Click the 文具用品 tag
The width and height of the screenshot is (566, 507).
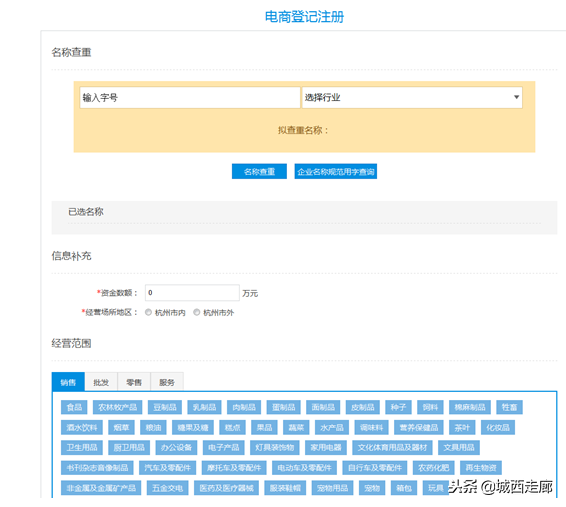pyautogui.click(x=459, y=447)
